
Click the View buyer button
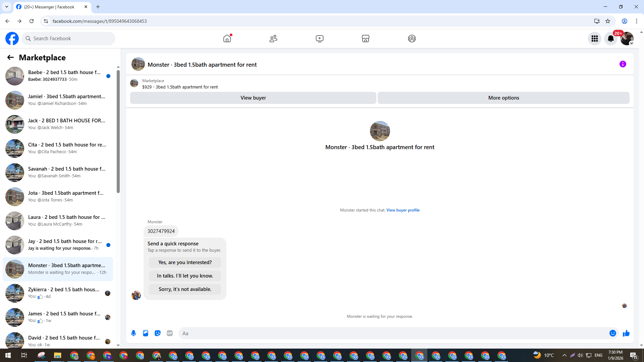coord(253,98)
